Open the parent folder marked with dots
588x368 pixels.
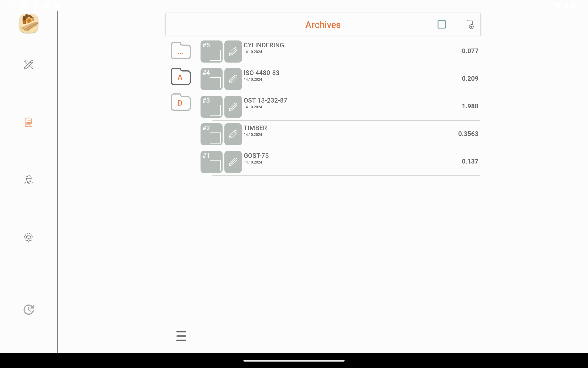181,51
